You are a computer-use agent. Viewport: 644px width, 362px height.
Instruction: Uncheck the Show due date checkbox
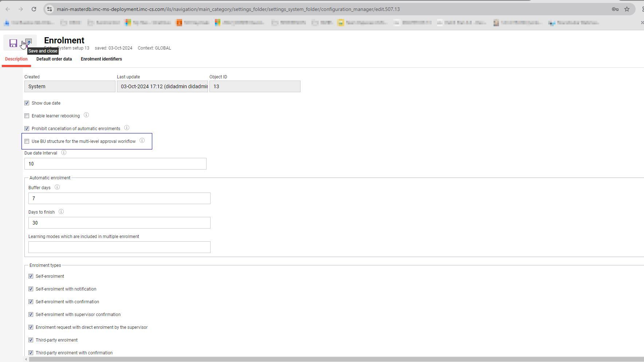(27, 103)
